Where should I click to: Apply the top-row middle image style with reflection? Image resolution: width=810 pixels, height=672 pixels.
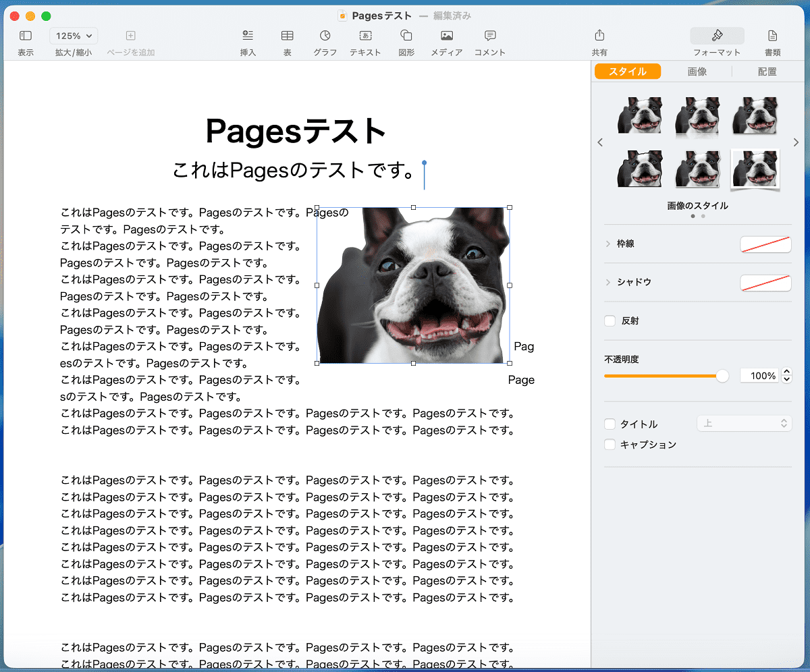(697, 116)
